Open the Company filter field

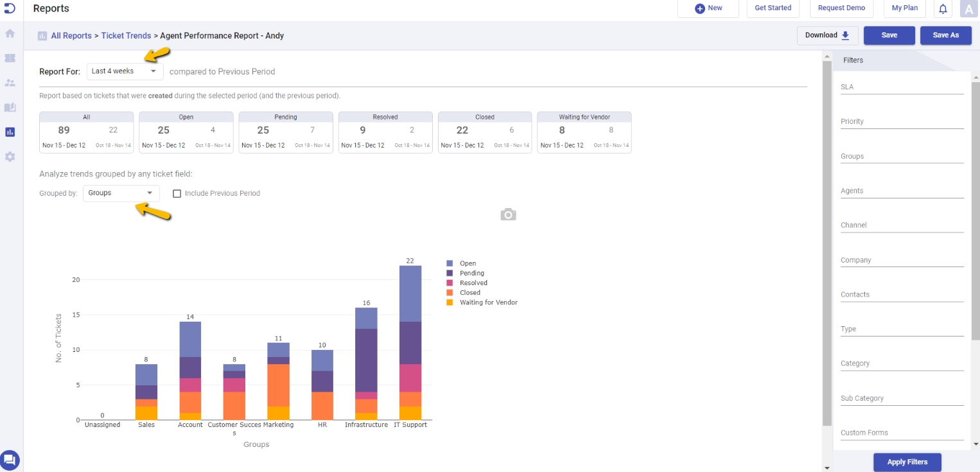click(x=902, y=259)
